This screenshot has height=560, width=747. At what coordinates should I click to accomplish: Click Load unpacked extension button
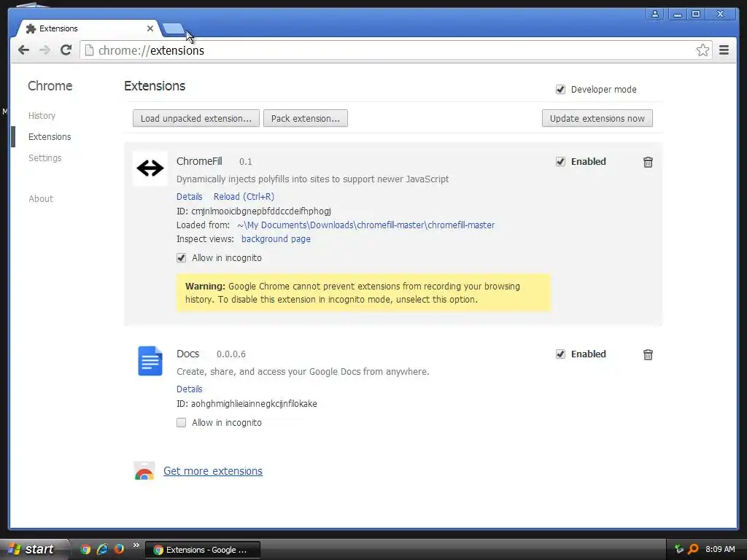point(196,119)
